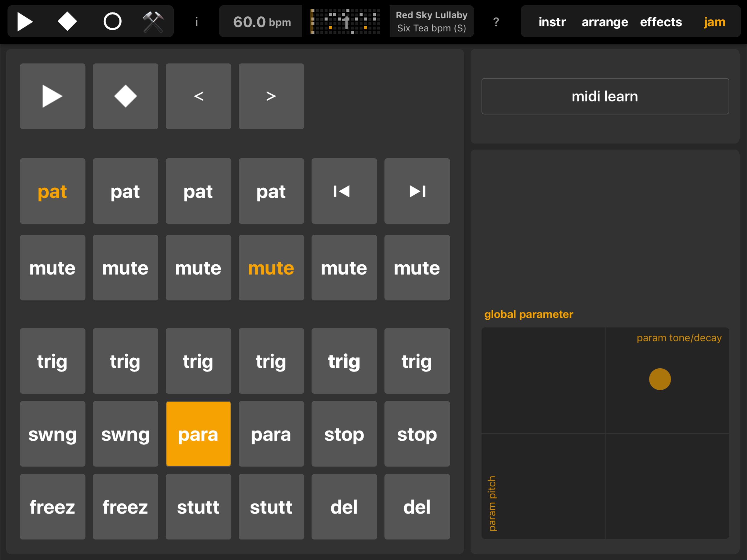Open the info 'i' icon
Image resolution: width=747 pixels, height=560 pixels.
coord(197,22)
